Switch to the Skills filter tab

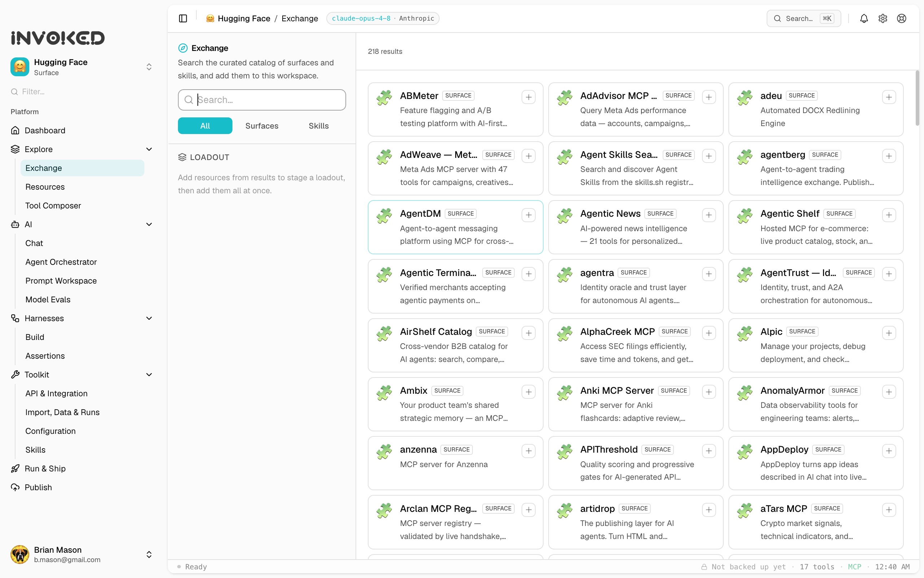(318, 126)
